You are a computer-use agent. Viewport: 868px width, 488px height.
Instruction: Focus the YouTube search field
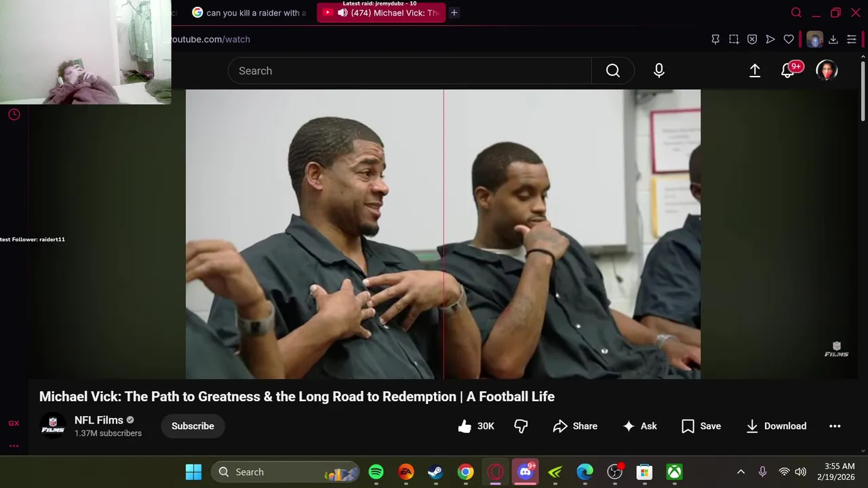pyautogui.click(x=410, y=70)
